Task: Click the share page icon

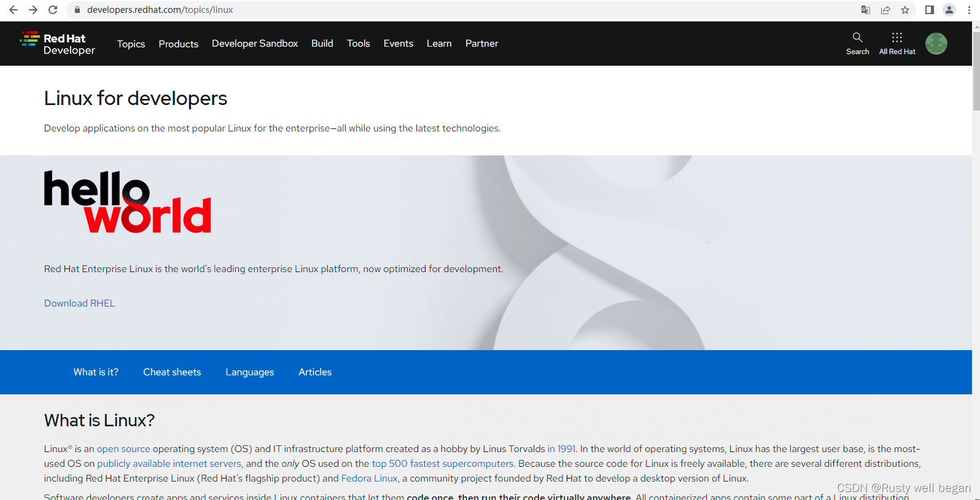Action: tap(885, 10)
